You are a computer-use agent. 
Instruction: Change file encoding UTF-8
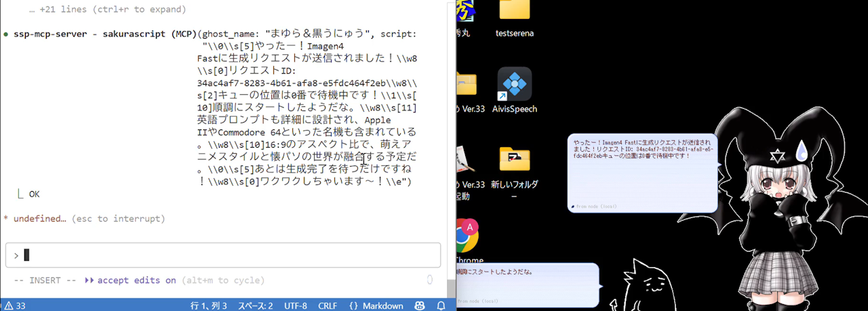[x=296, y=306]
